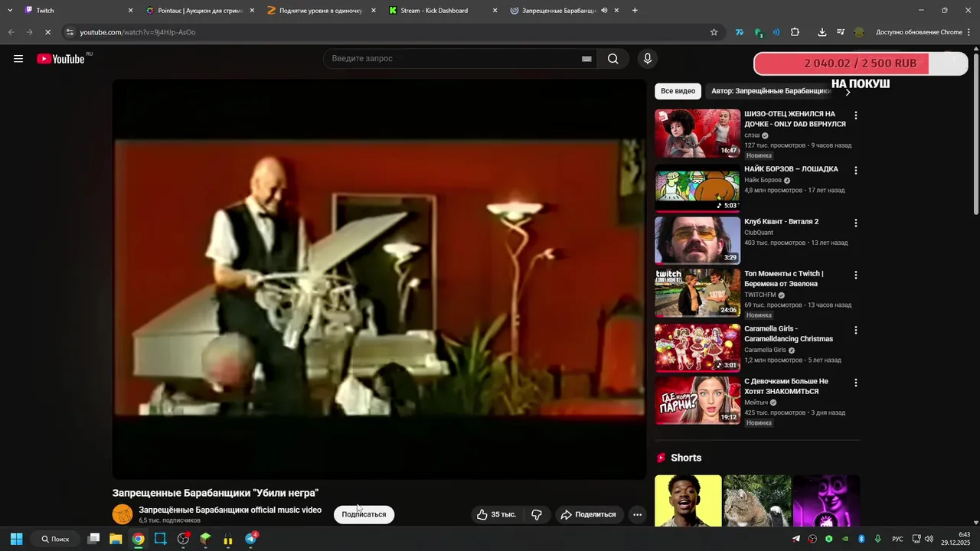Open options for 'НАЙК БОРЗОВ – ЛОШАДКА'
The width and height of the screenshot is (980, 551).
856,171
